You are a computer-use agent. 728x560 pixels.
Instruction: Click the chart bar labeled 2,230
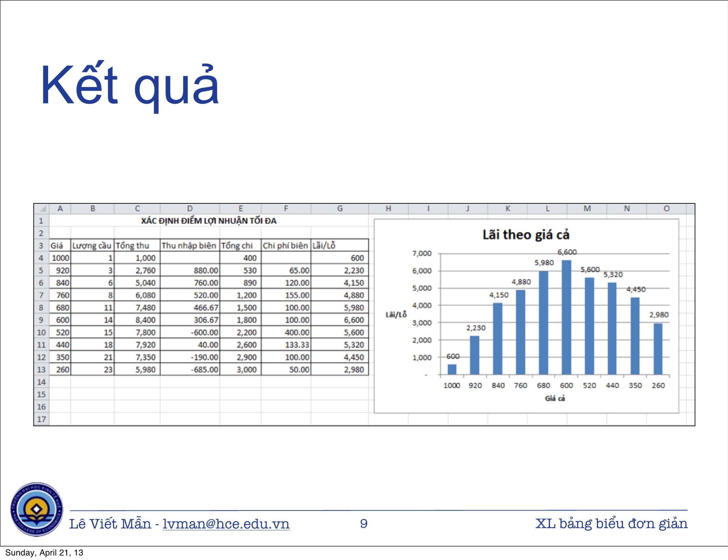(x=474, y=355)
